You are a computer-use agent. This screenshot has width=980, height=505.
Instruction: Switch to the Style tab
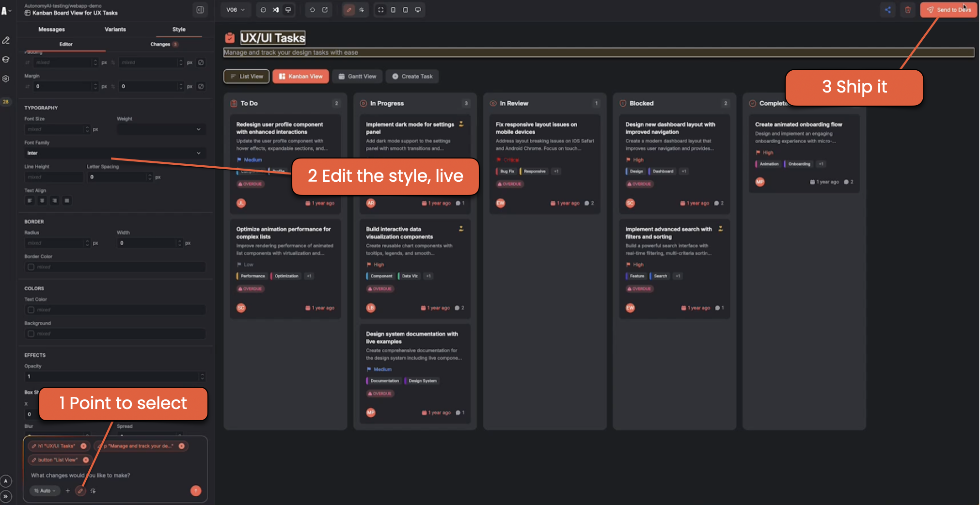point(179,30)
